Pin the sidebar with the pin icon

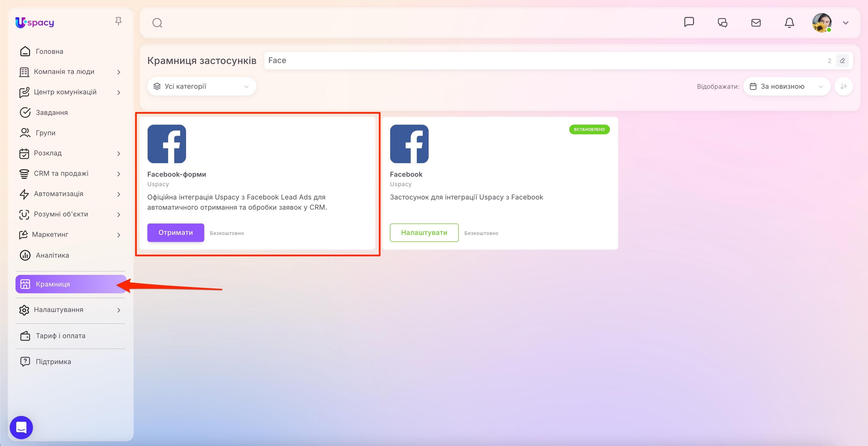coord(118,22)
